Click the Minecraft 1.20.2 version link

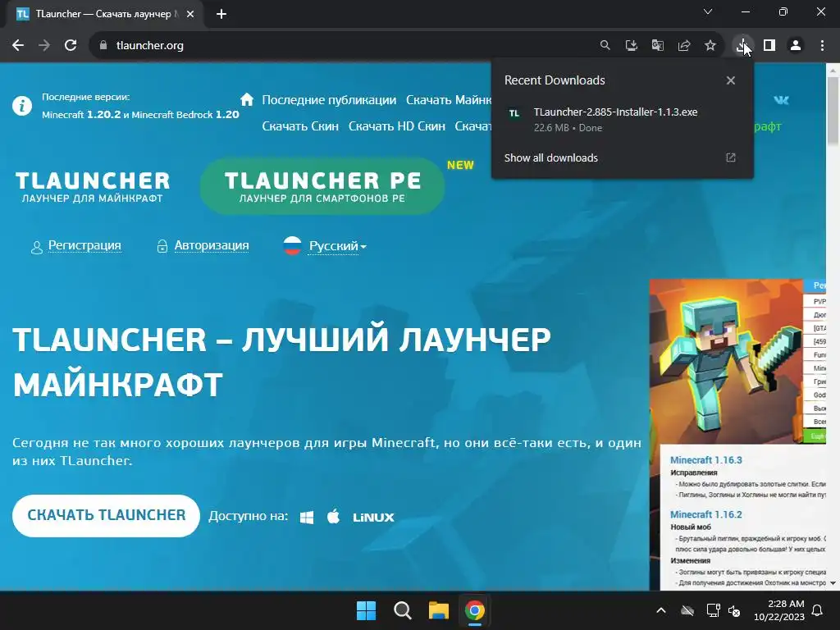point(81,115)
